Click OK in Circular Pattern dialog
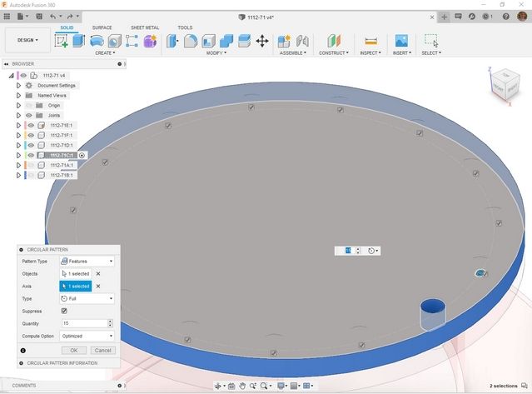This screenshot has width=532, height=394. [74, 350]
